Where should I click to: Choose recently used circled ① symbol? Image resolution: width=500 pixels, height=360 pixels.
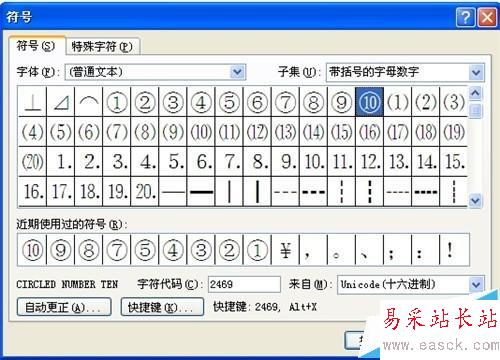(257, 250)
